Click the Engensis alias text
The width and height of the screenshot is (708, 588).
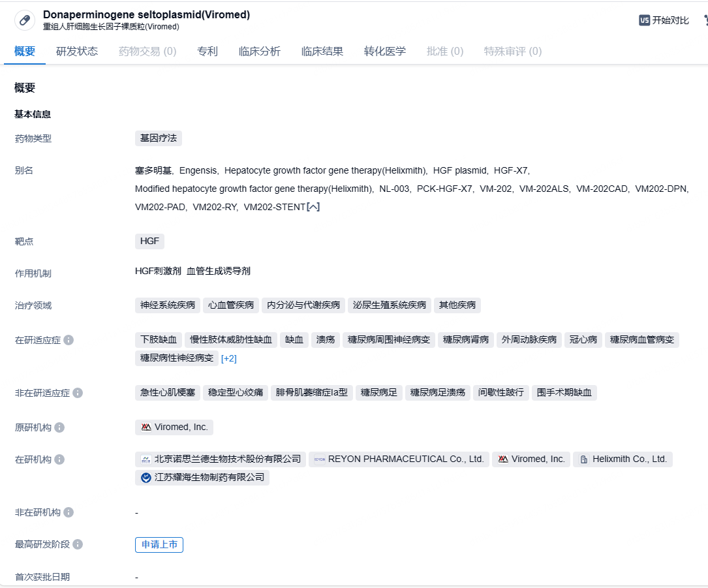[198, 171]
